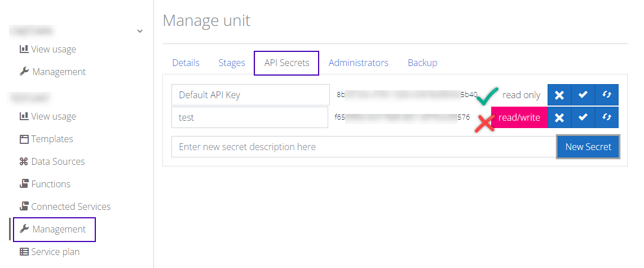Switch to the Administrators tab
Viewport: 644px width, 268px height.
(x=359, y=63)
